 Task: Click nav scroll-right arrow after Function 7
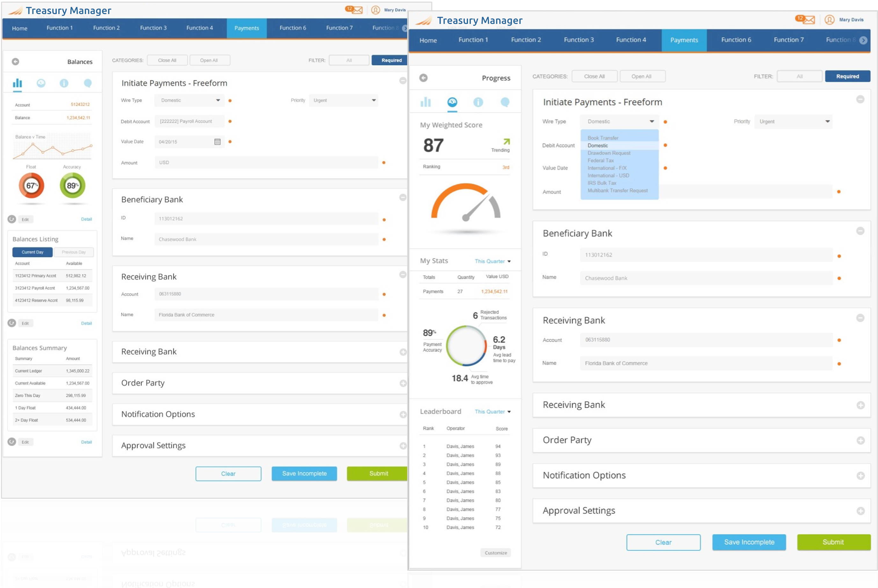tap(863, 40)
